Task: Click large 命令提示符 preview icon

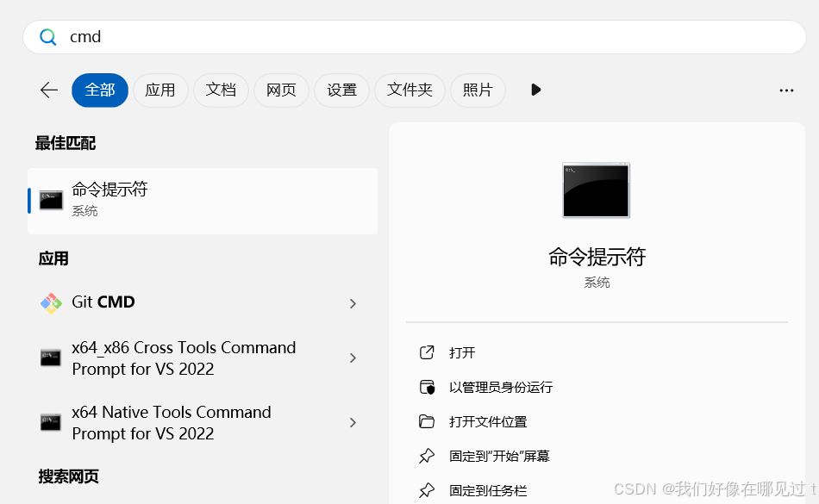Action: (x=596, y=190)
